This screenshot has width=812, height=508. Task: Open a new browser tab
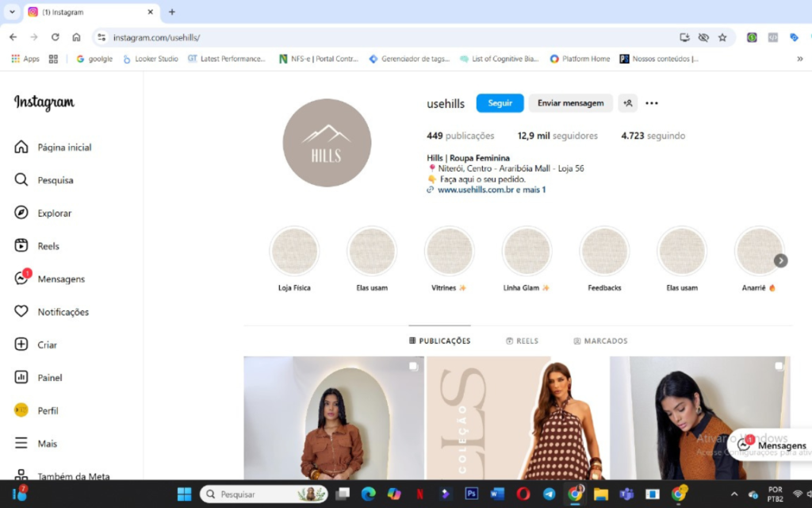(x=172, y=12)
